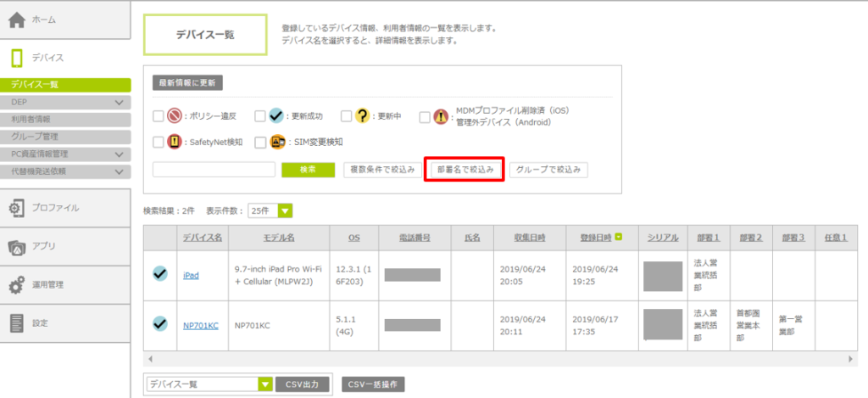Screen dimensions: 868x398
Task: Open Profile section via its gear icon
Action: coord(17,208)
